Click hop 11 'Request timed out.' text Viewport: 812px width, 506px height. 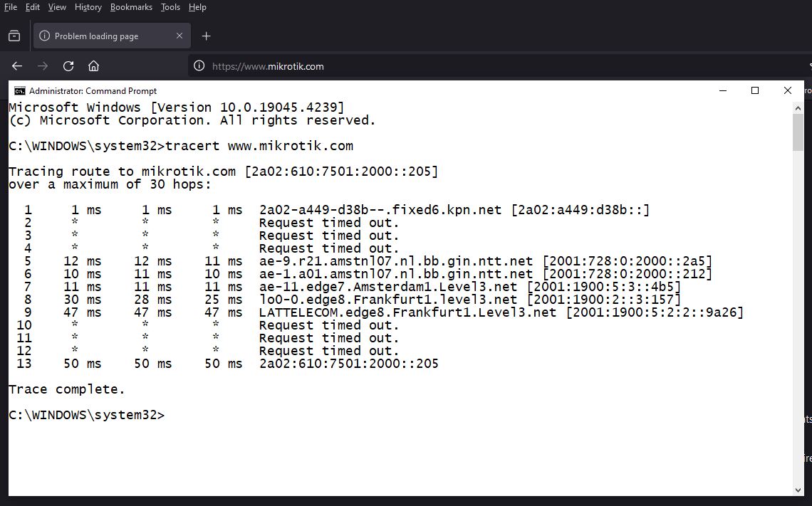click(329, 338)
